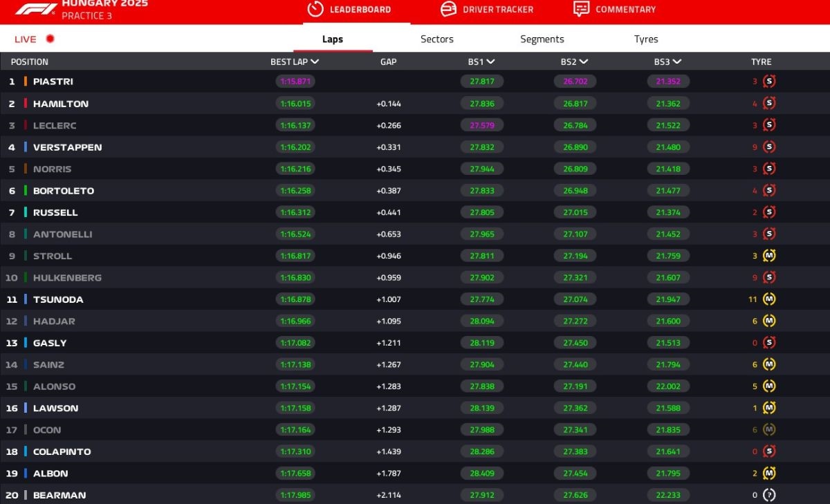The width and height of the screenshot is (830, 504).
Task: Click Leclerc's purple 27.579 BS1 time
Action: coord(482,125)
